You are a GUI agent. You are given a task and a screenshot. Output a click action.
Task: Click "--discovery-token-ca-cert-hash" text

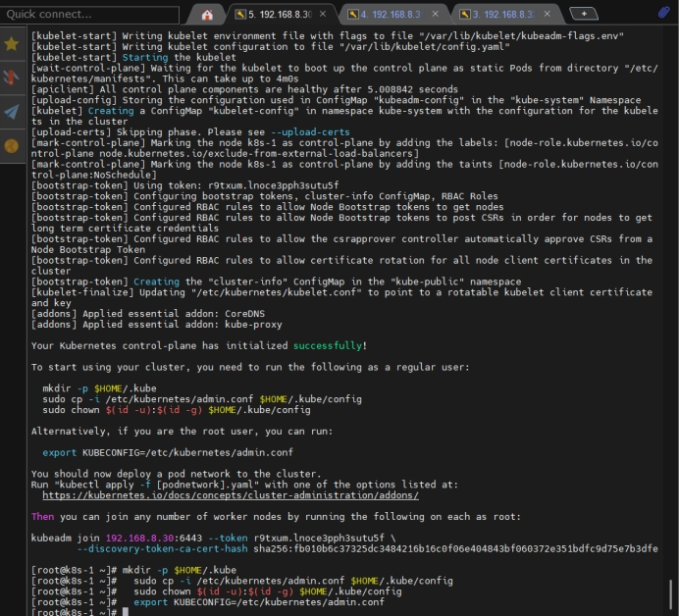[x=162, y=549]
